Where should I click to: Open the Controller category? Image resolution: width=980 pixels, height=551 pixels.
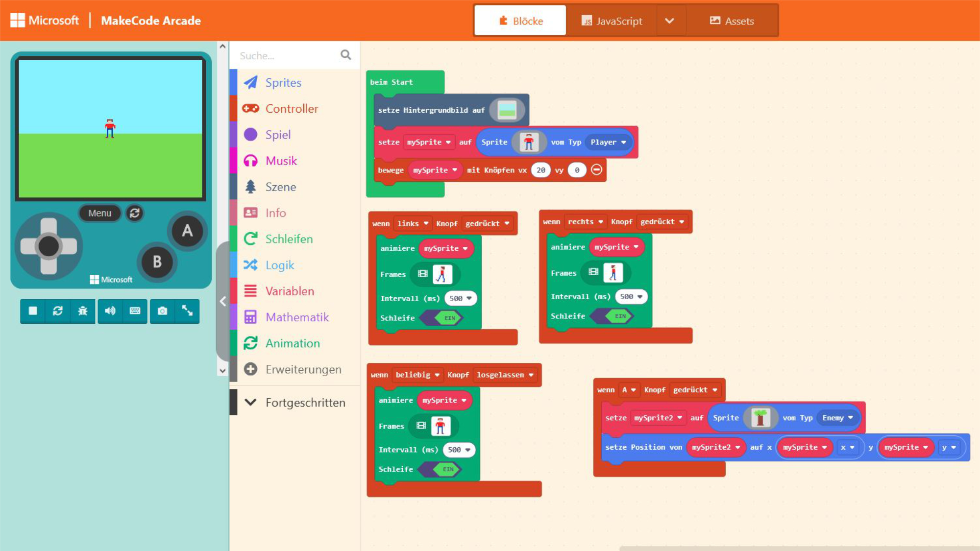pyautogui.click(x=295, y=108)
